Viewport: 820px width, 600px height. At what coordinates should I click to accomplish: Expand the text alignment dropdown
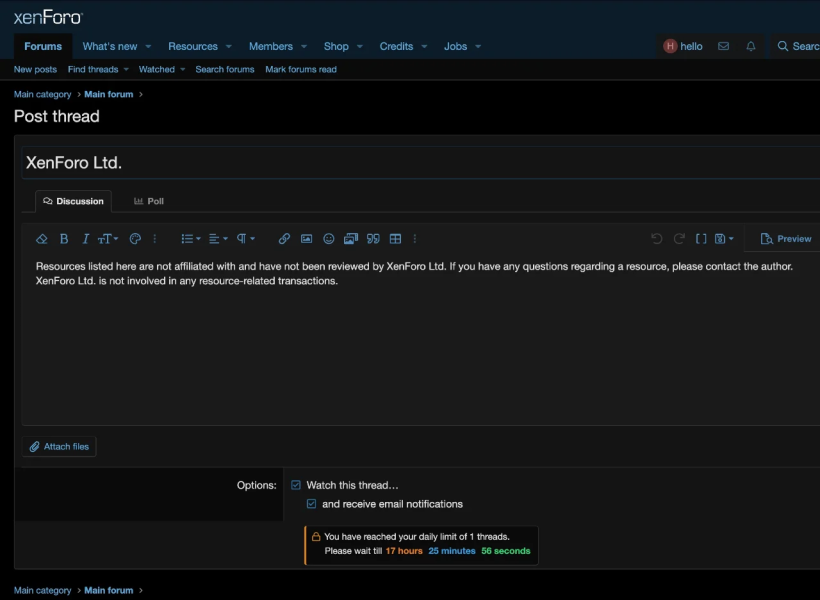click(x=218, y=239)
